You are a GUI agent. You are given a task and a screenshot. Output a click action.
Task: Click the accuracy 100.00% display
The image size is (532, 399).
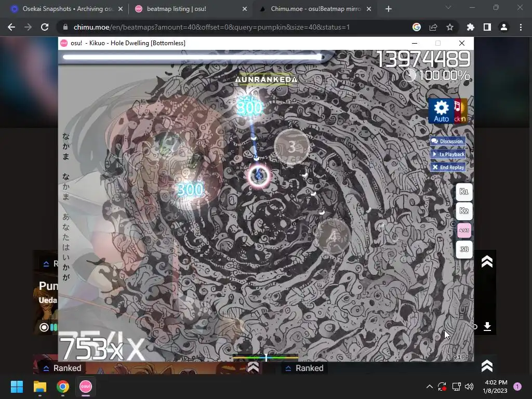pos(444,75)
